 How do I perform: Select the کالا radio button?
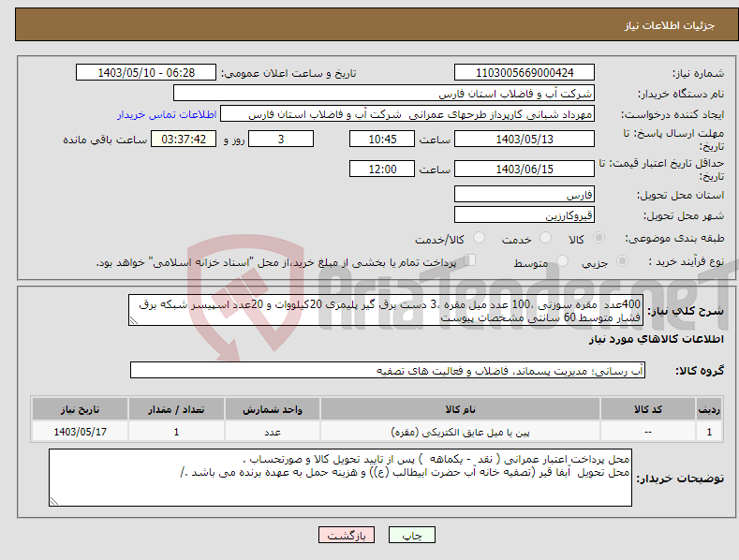[599, 238]
